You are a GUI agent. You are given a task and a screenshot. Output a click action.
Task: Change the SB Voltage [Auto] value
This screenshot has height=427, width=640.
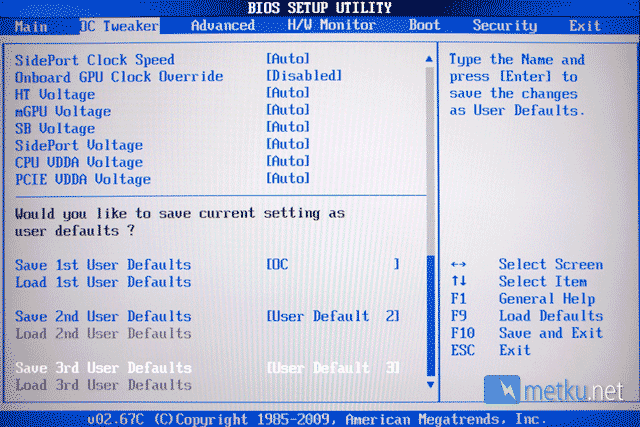[288, 127]
